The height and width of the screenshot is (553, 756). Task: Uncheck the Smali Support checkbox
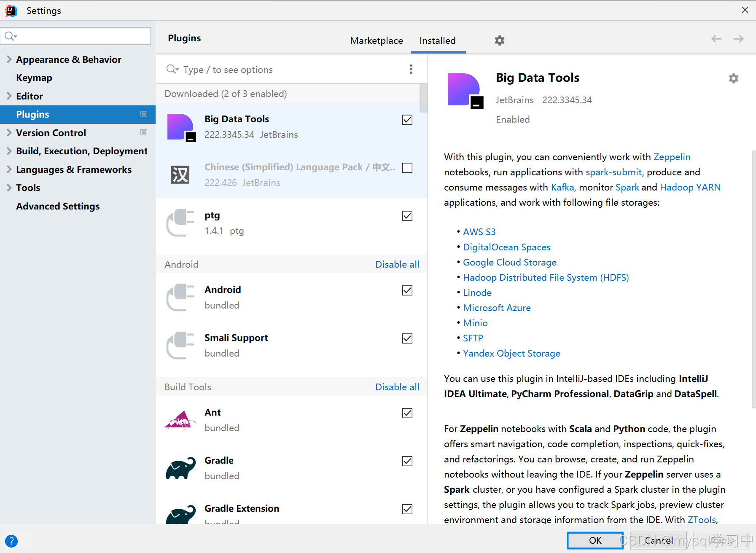(407, 338)
